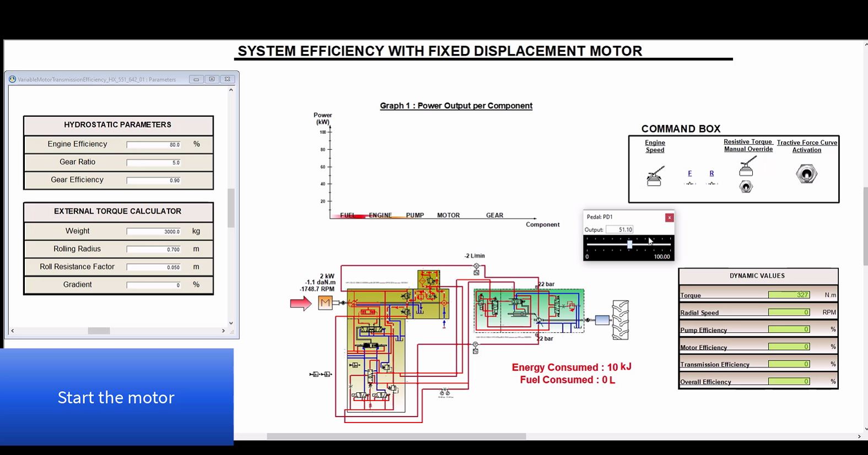Click the FUEL label on the graph axis
The image size is (868, 455).
(348, 215)
